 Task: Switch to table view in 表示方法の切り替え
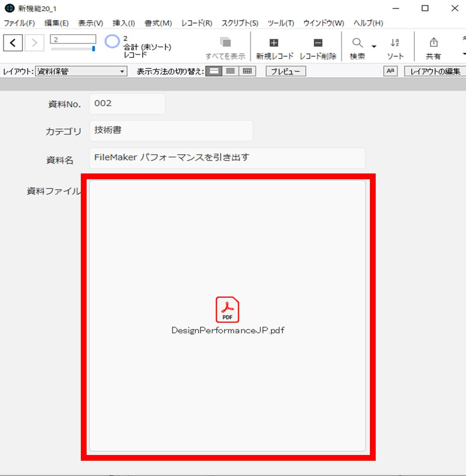(247, 70)
